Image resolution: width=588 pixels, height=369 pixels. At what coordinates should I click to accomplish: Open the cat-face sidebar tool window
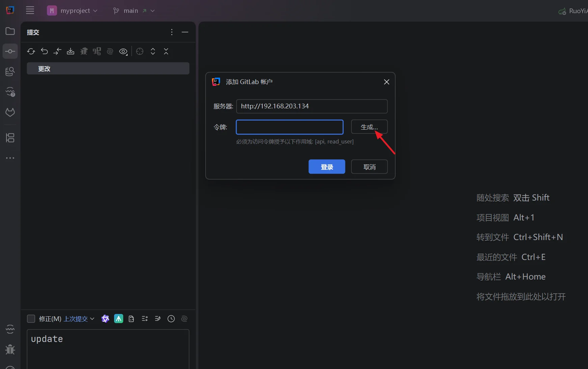coord(10,112)
